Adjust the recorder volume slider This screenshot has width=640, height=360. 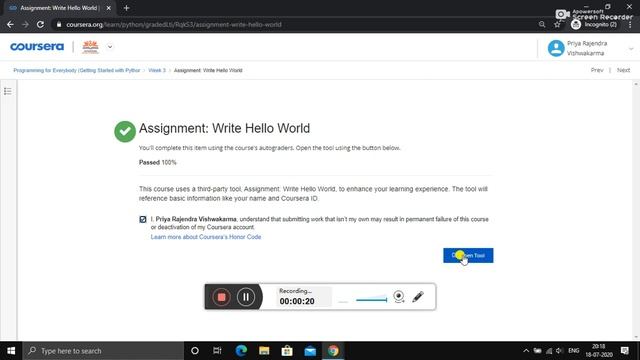(x=371, y=300)
